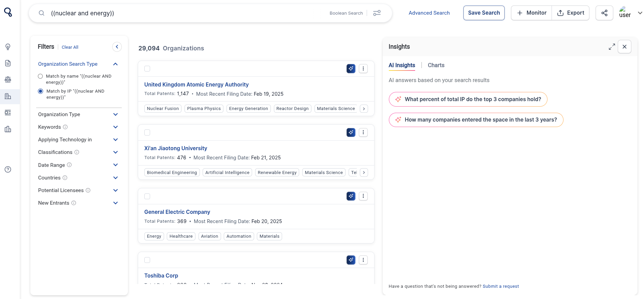Open the news list sidebar icon
Screen dimensions: 644x299
click(8, 112)
